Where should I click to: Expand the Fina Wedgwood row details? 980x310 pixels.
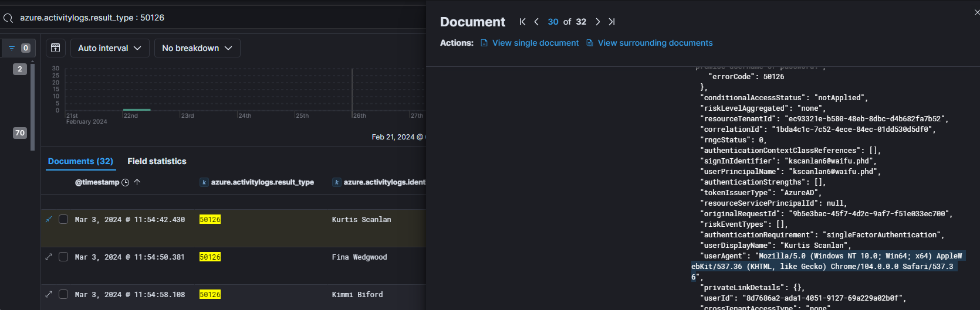click(x=49, y=257)
